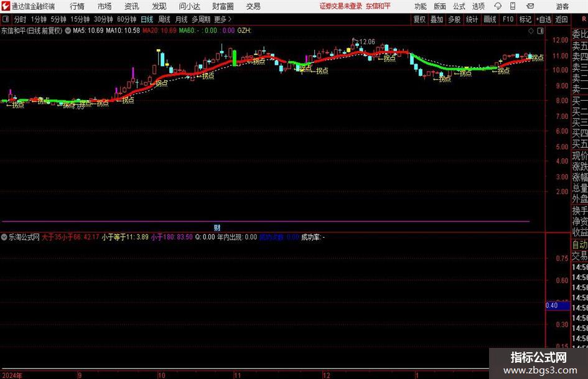Switch to the 30分钟 period tab
The image size is (588, 379).
[x=103, y=19]
